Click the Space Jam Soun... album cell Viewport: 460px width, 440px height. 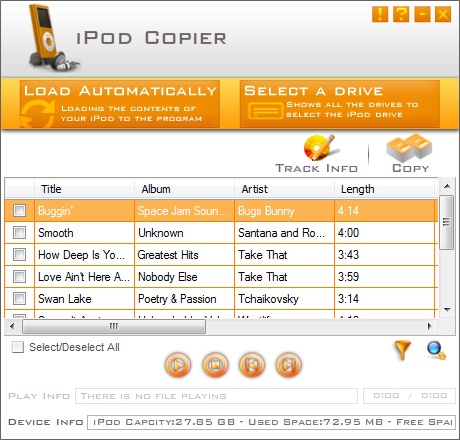[184, 211]
